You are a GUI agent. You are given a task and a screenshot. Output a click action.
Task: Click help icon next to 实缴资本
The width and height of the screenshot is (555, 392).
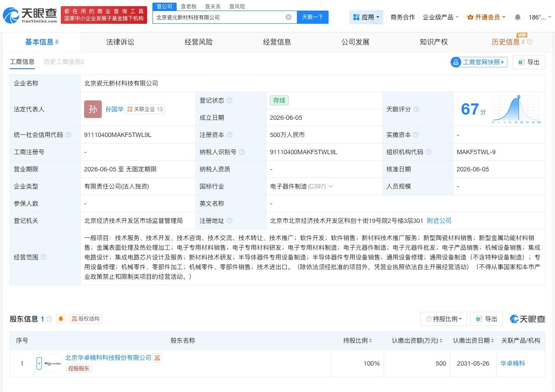416,135
